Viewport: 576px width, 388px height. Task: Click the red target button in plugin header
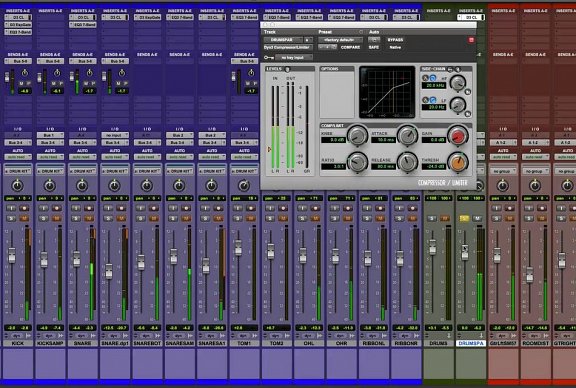[471, 40]
